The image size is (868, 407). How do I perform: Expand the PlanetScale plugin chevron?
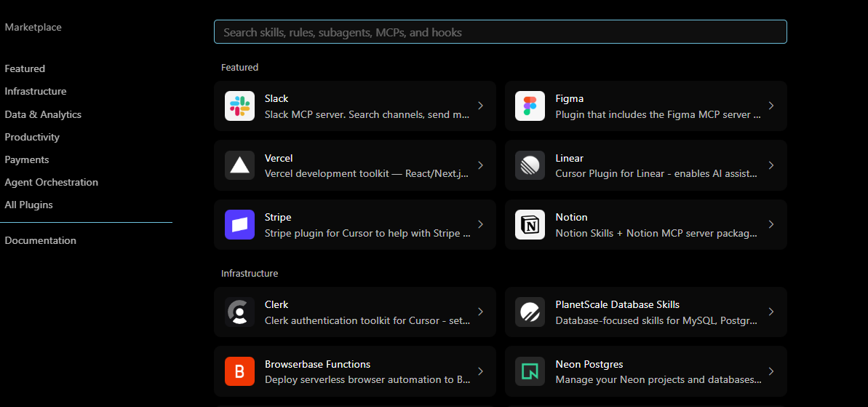coord(771,312)
